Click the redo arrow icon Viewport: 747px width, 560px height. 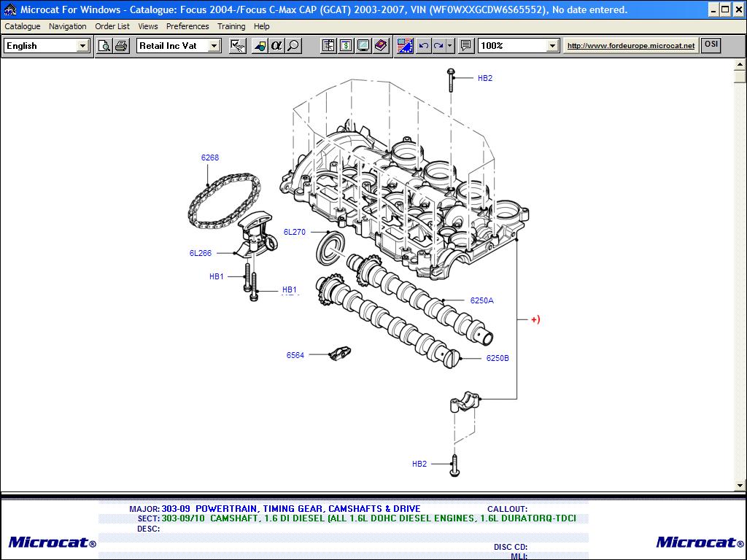click(438, 46)
